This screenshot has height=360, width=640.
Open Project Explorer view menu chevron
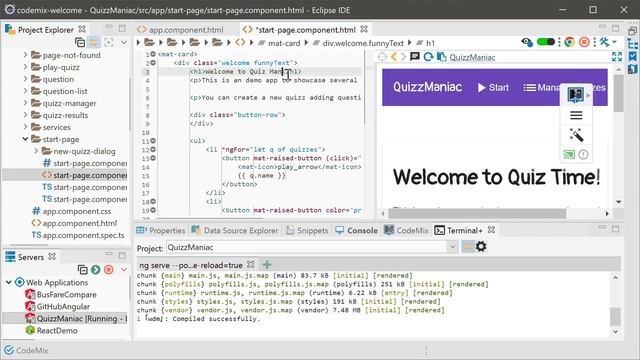tap(123, 42)
